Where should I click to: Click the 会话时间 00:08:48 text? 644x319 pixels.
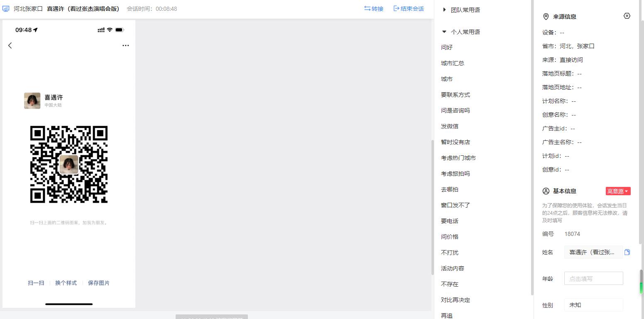tap(152, 8)
